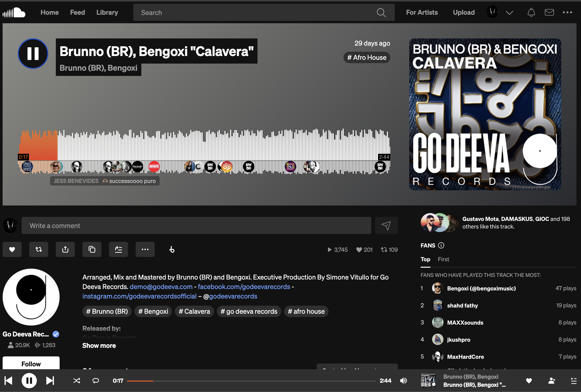The width and height of the screenshot is (581, 392).
Task: Click the red dp commenter avatar
Action: click(227, 167)
